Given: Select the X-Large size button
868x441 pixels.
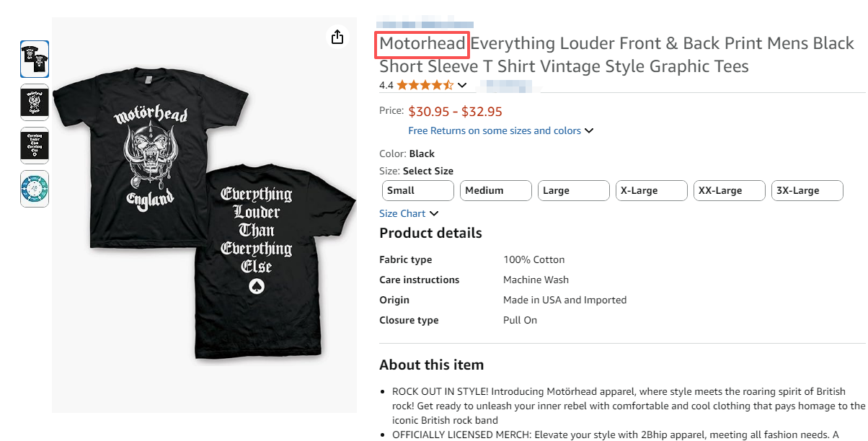Looking at the screenshot, I should (x=651, y=191).
